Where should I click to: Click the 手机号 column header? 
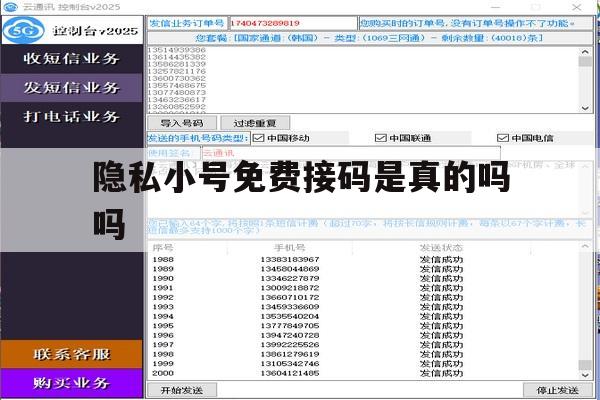tap(290, 248)
